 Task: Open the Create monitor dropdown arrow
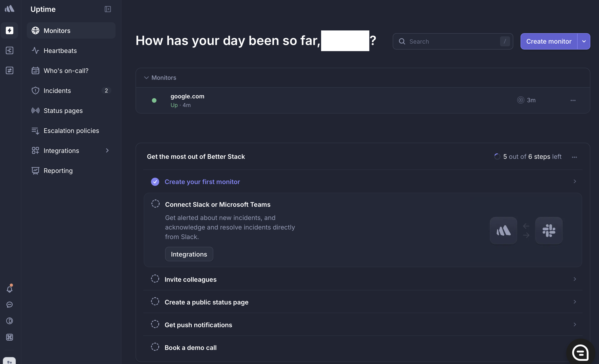[584, 41]
